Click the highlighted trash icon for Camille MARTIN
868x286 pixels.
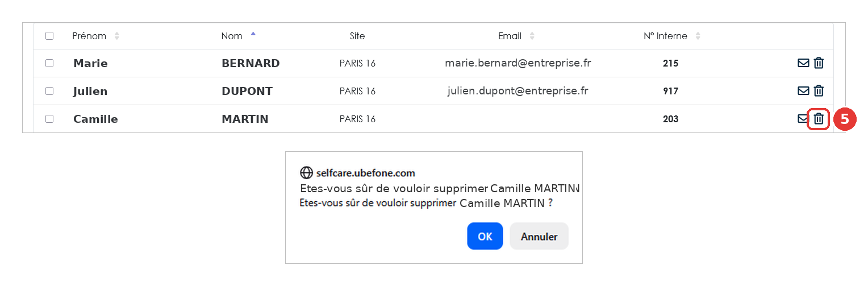pos(819,119)
